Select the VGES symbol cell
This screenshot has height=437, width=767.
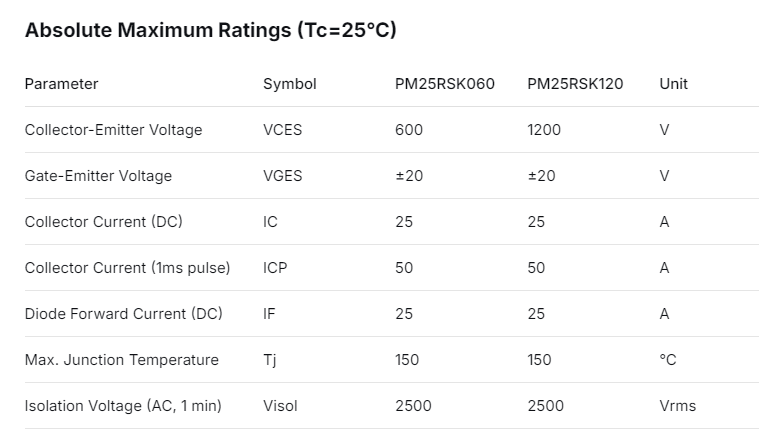[282, 176]
